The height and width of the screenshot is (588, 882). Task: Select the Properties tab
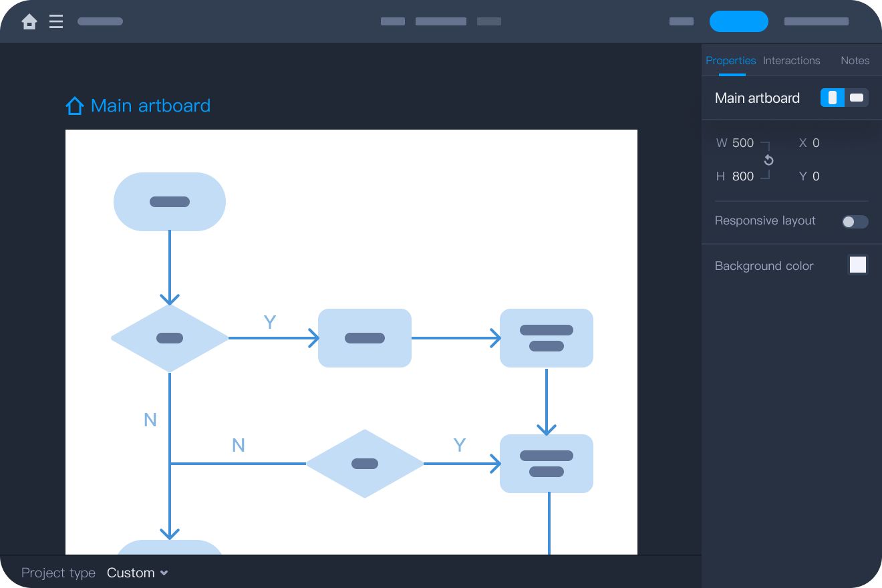click(x=730, y=61)
